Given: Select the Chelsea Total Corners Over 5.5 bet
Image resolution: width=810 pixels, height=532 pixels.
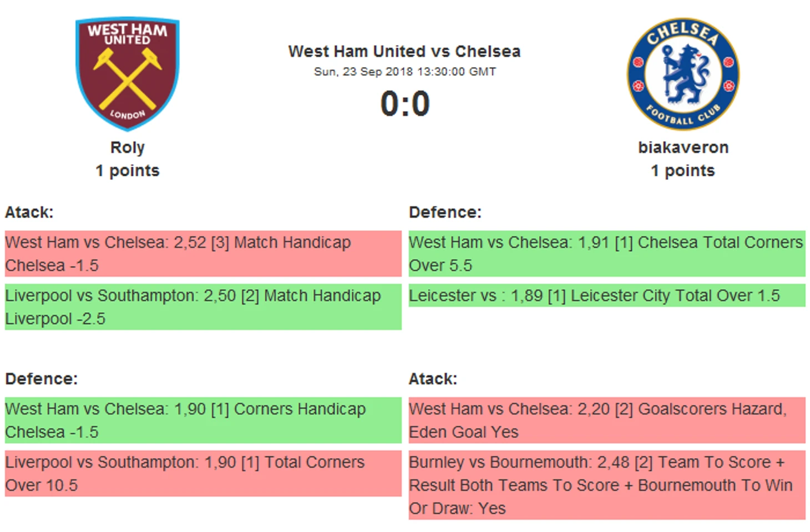Looking at the screenshot, I should point(606,254).
